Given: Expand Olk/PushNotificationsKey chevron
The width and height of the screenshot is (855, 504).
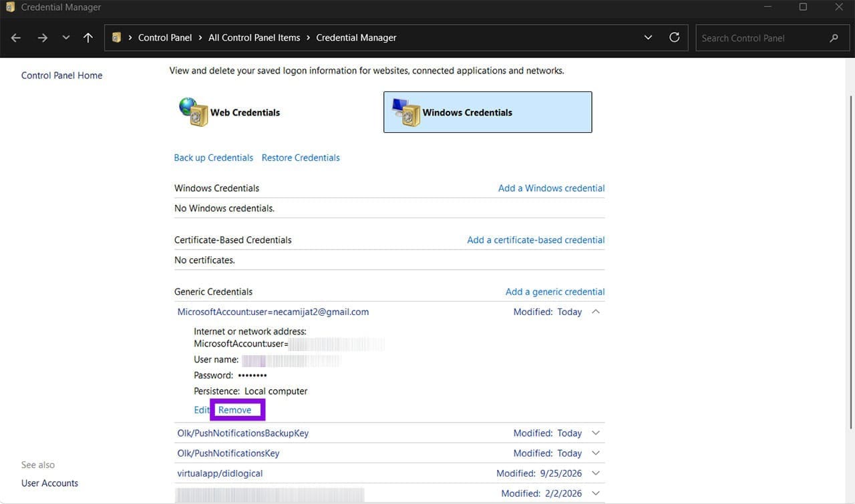Looking at the screenshot, I should point(596,453).
